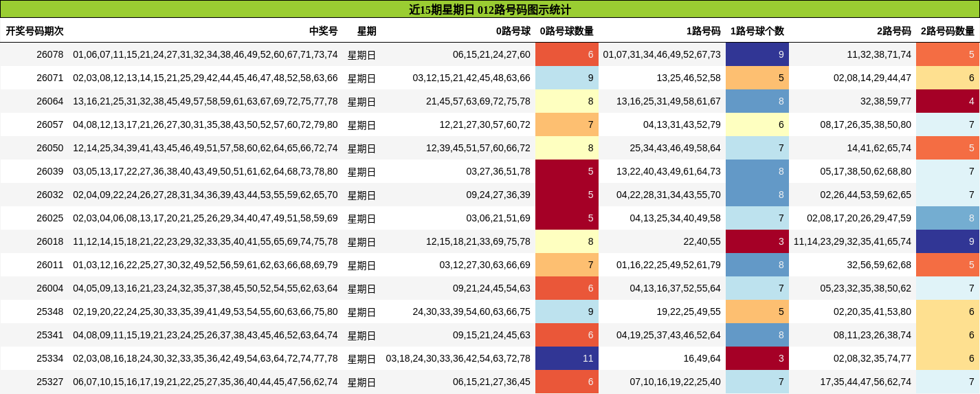Click the 2路 numbers '11,14,23,29,32,35,41,65,74'
The image size is (980, 394).
(853, 241)
